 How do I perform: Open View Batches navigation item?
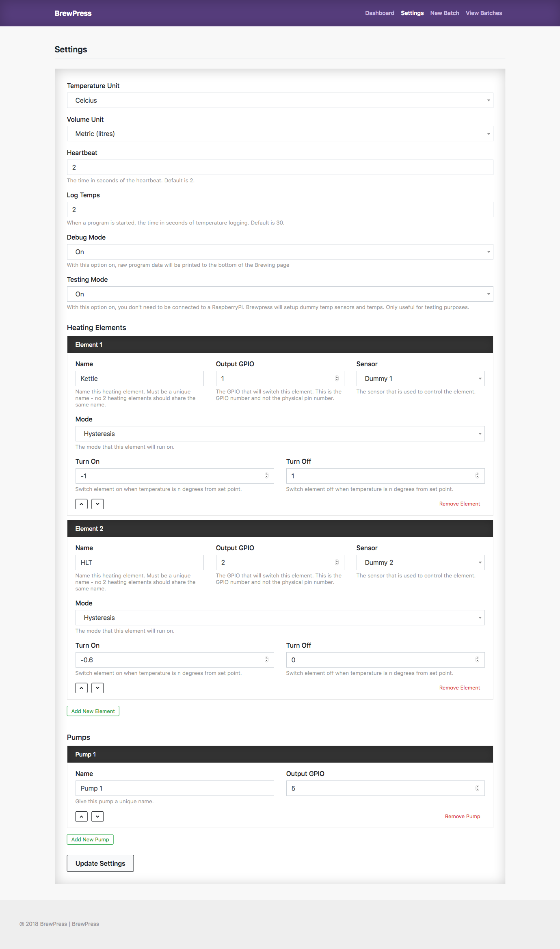[x=484, y=13]
